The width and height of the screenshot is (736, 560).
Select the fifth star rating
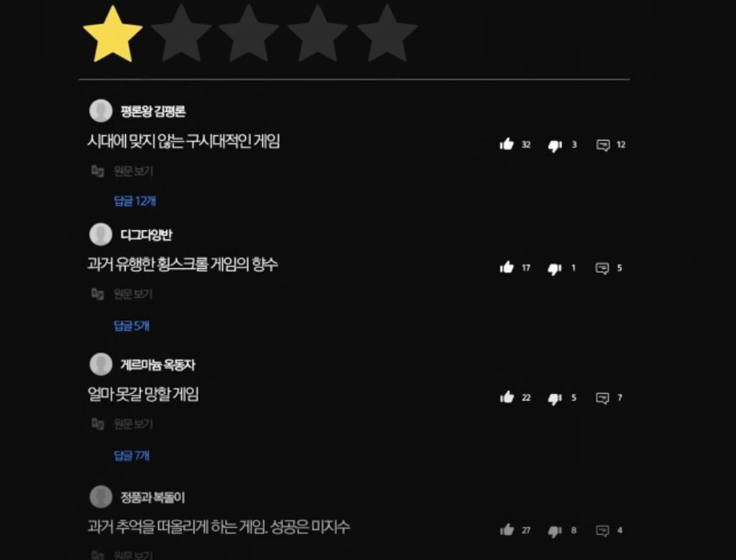tap(387, 33)
